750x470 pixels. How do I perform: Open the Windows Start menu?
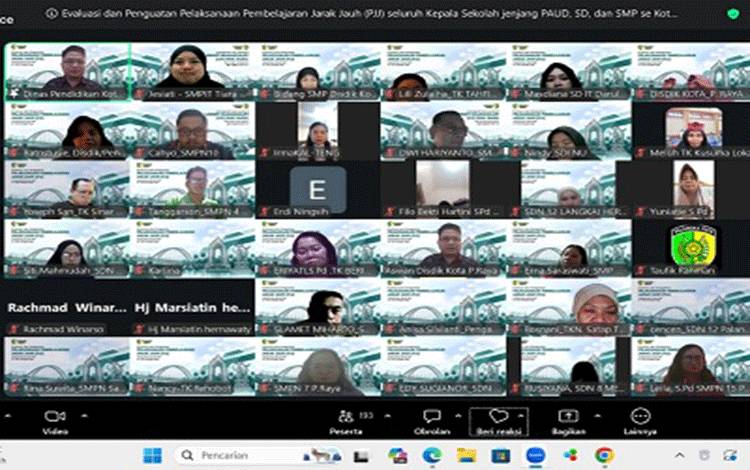click(x=153, y=455)
